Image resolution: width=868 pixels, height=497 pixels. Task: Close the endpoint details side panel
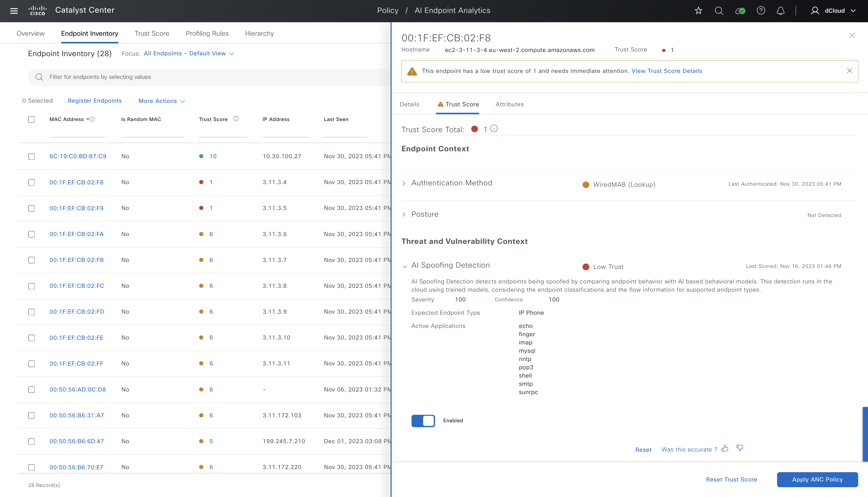[852, 35]
